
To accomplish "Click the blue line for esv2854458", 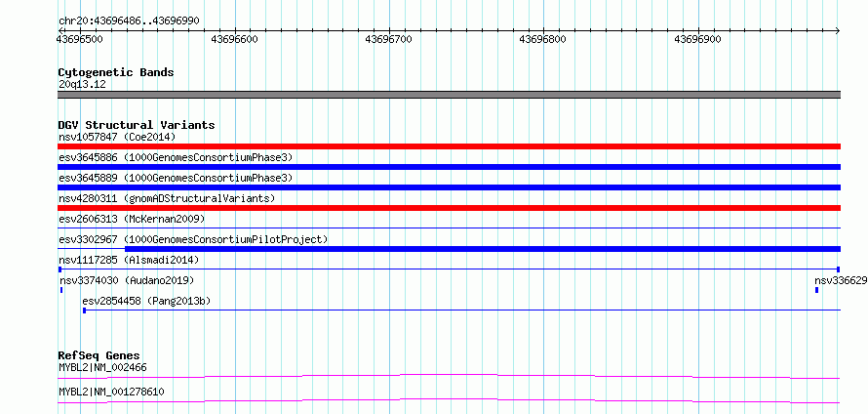I will point(461,310).
